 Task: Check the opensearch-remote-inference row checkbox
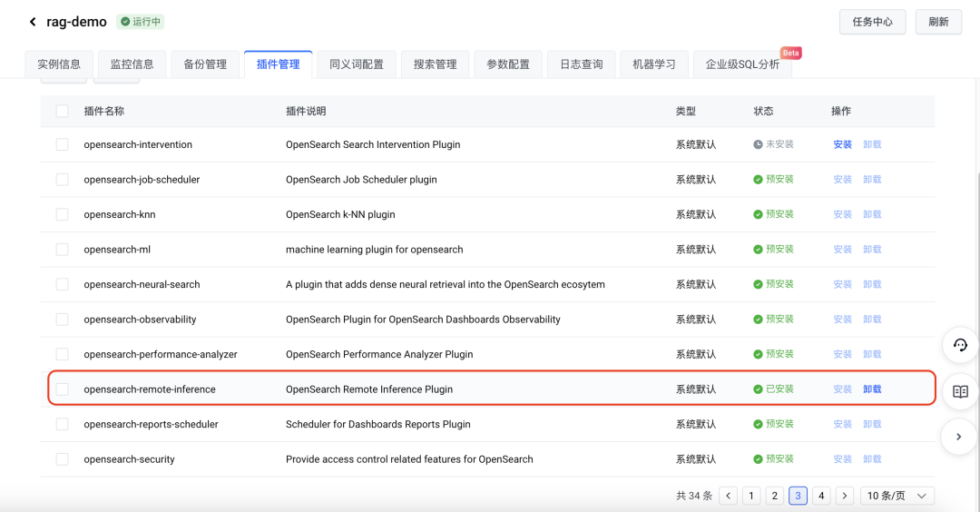coord(62,389)
